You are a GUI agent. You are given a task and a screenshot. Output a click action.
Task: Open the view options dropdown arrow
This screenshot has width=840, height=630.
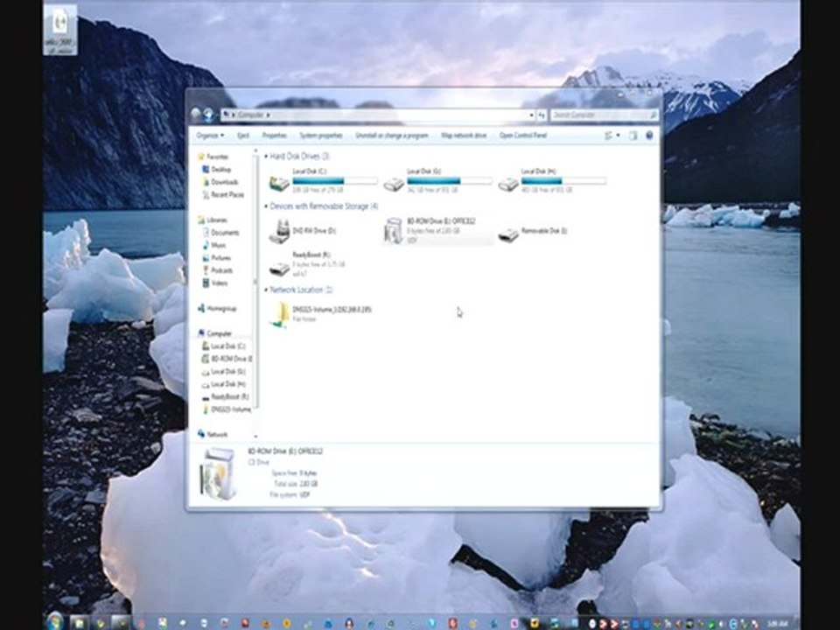coord(619,136)
